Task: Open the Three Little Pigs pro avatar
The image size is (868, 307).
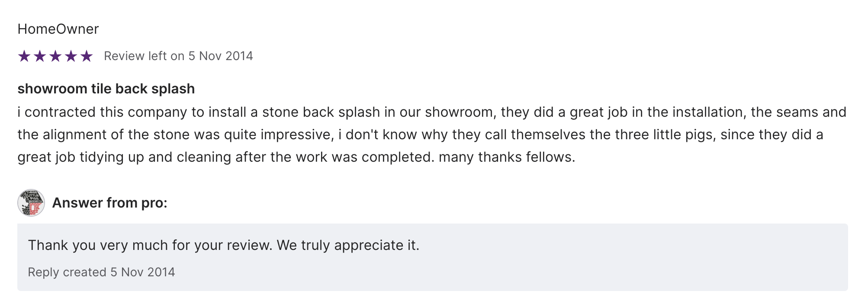Action: pos(31,203)
